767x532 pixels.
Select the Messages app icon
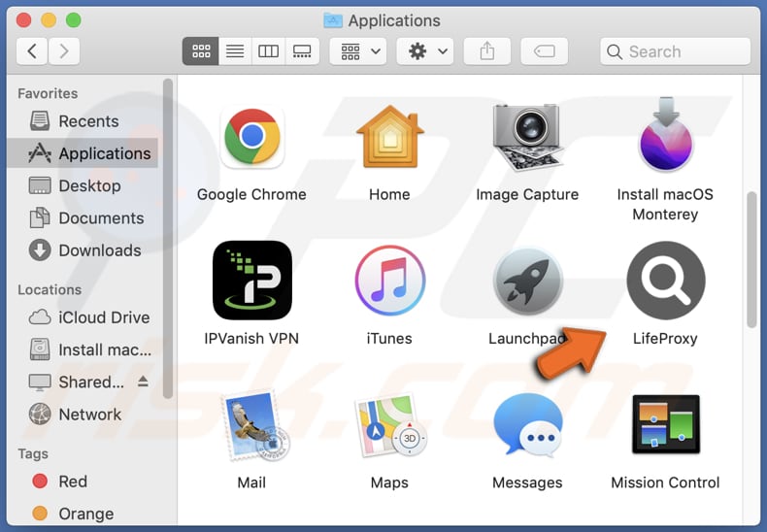click(527, 425)
